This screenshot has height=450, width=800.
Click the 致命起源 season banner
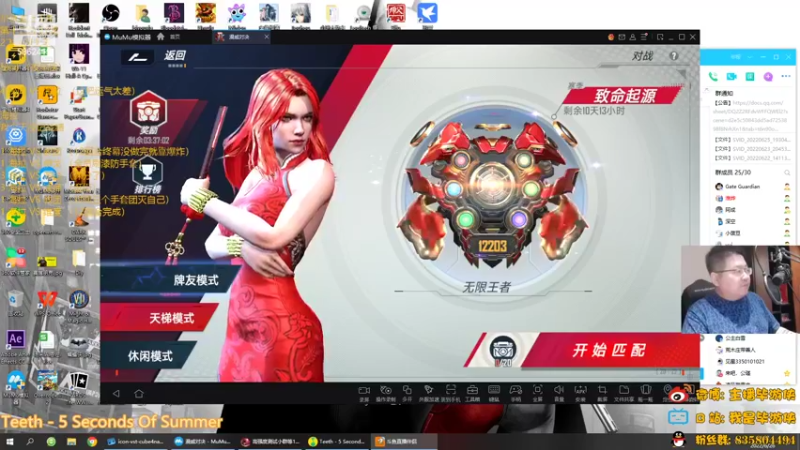pos(624,96)
